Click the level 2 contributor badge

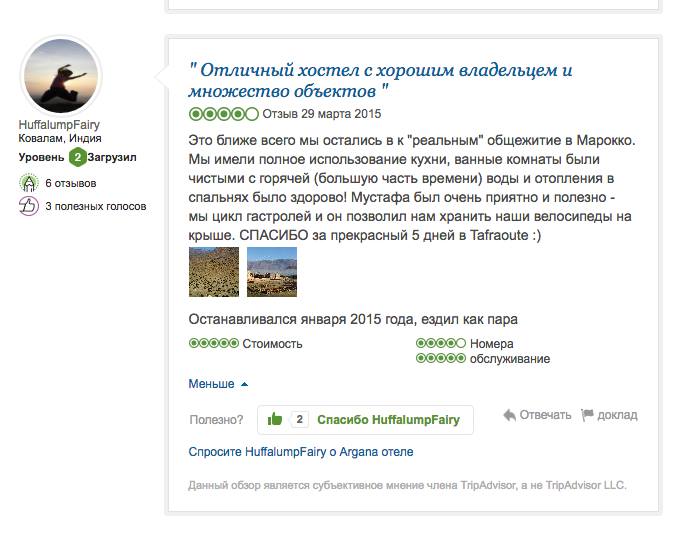coord(76,158)
